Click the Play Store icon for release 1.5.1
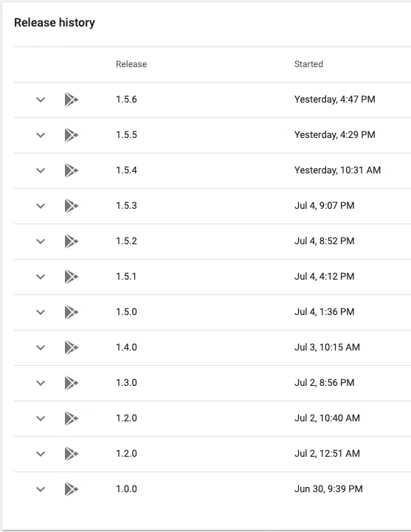This screenshot has height=532, width=411. [x=72, y=277]
